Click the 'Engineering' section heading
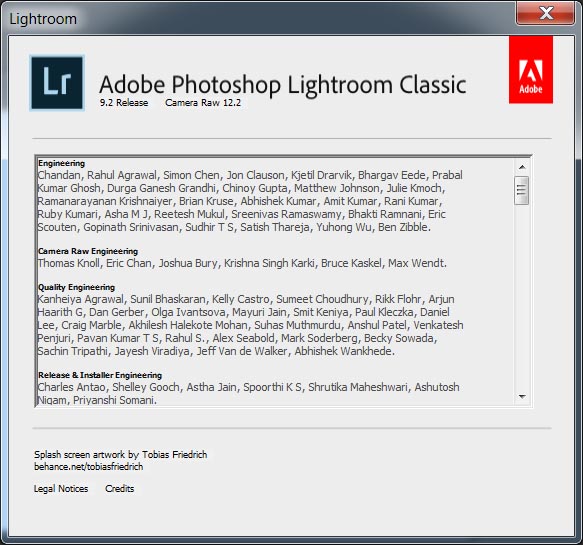 coord(61,163)
